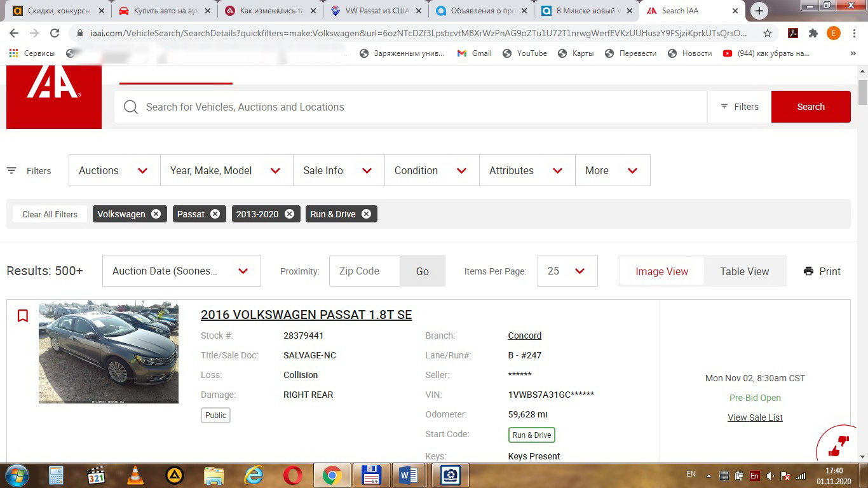Viewport: 868px width, 488px height.
Task: Open Gmail bookmark
Action: pos(475,53)
